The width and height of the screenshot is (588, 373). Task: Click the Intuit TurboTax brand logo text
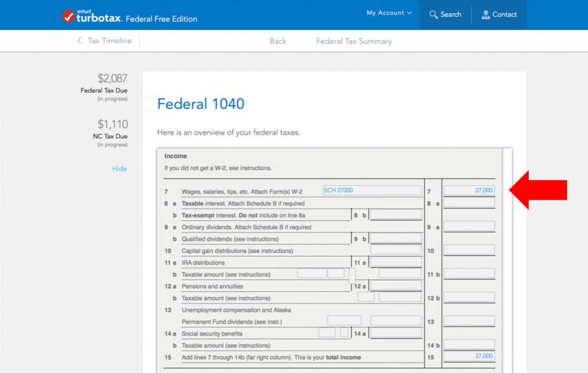point(100,17)
